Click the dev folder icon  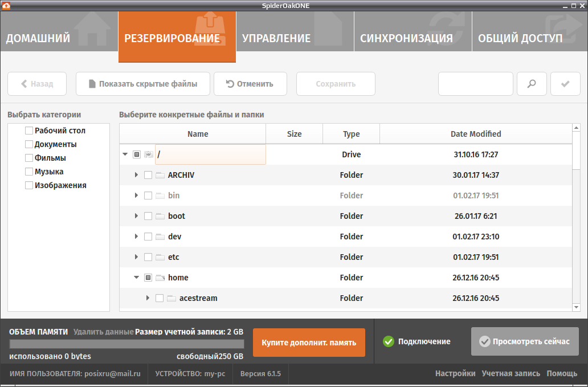click(160, 237)
